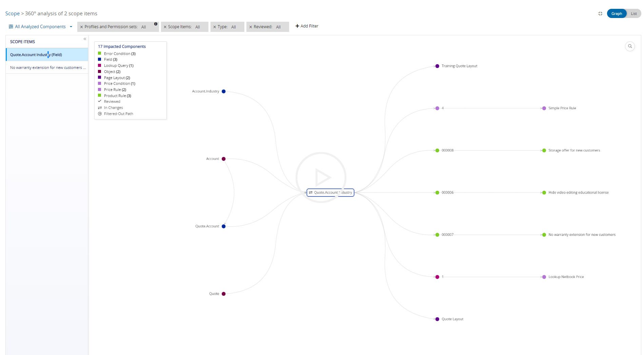Select the Quote object node
This screenshot has height=355, width=644.
[223, 294]
